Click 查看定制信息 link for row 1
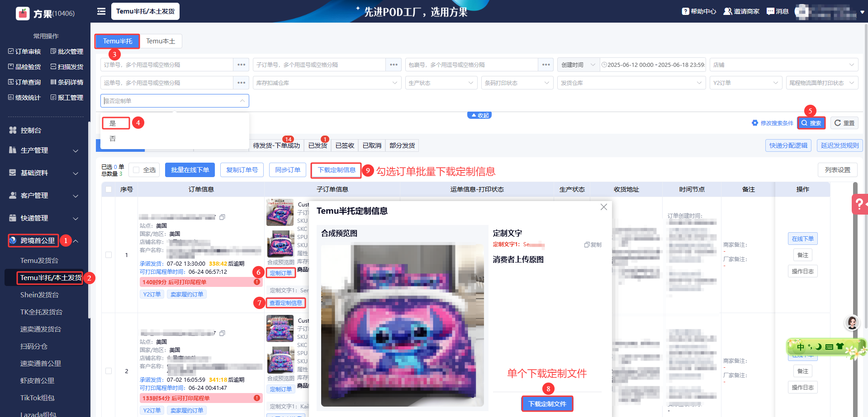868x417 pixels. point(286,303)
